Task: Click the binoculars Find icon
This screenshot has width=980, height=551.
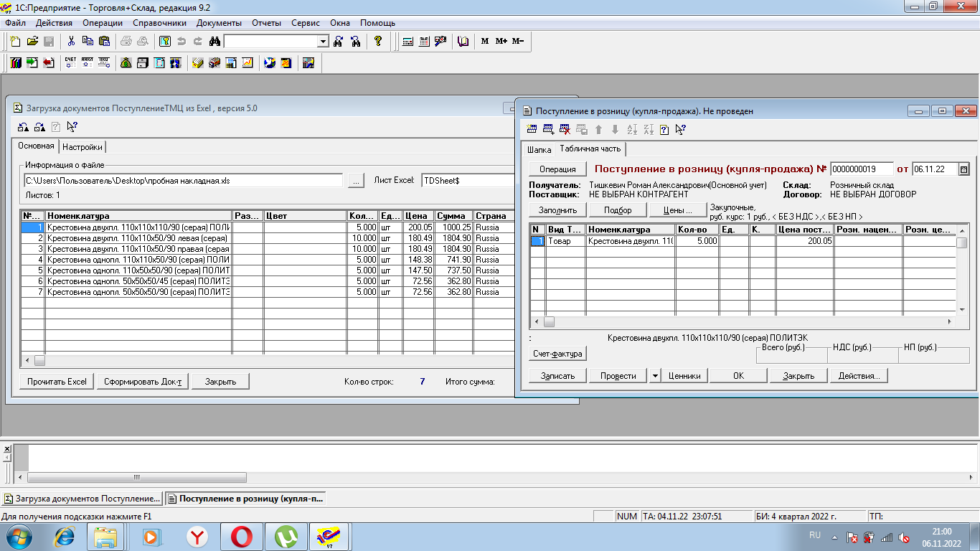Action: 215,42
